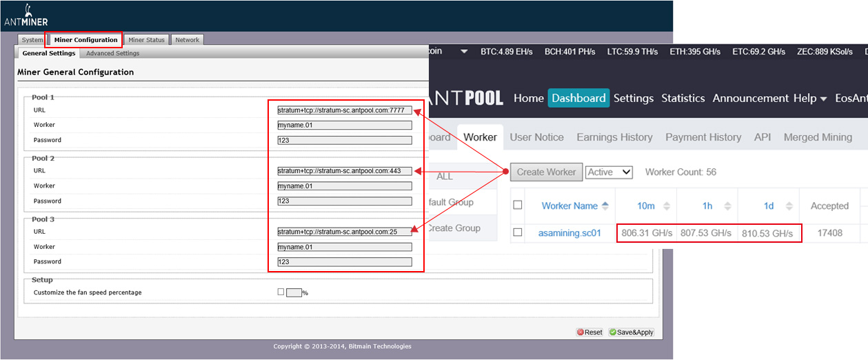Open the Earnings History tab
Image resolution: width=868 pixels, height=360 pixels.
(615, 137)
